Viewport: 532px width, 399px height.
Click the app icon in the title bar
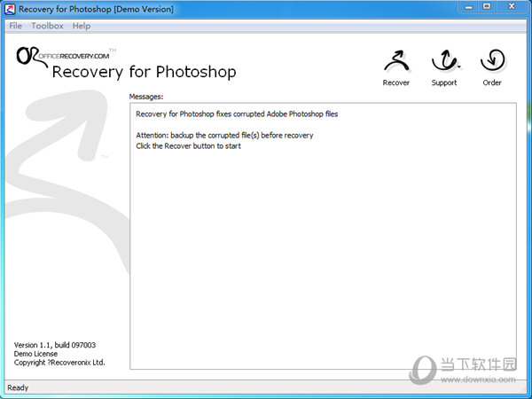click(x=10, y=9)
